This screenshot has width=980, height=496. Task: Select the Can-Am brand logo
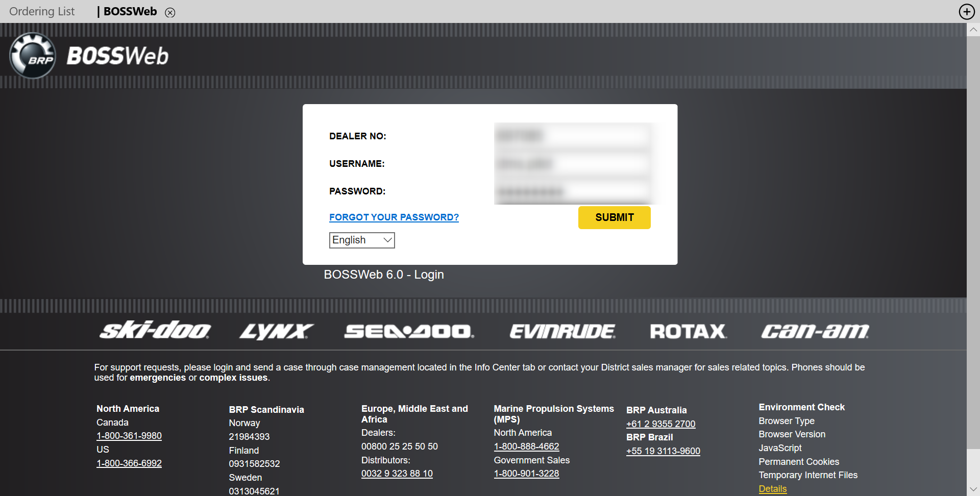coord(814,331)
